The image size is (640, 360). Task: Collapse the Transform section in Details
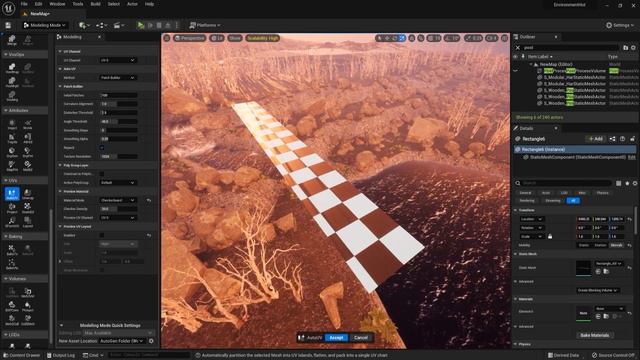516,210
